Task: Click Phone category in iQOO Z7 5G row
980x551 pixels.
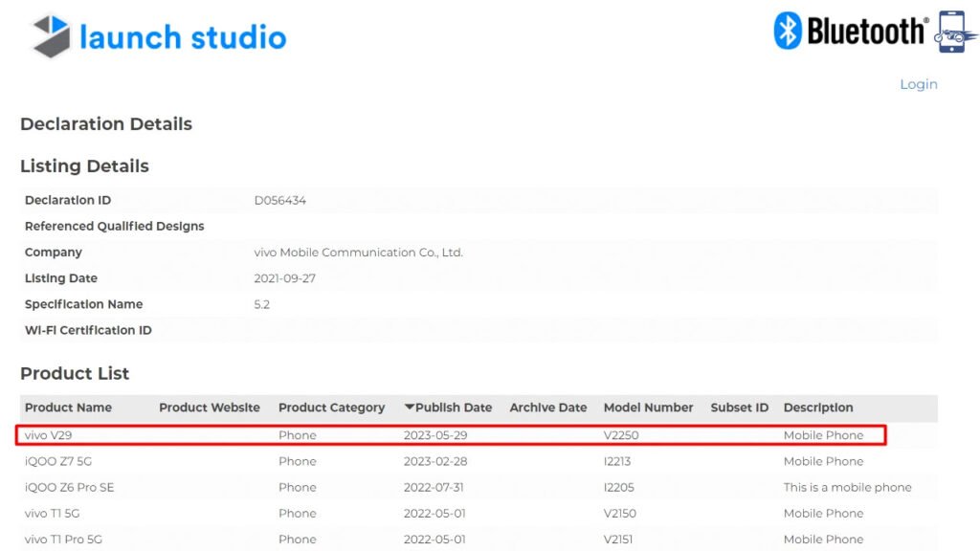Action: point(297,462)
